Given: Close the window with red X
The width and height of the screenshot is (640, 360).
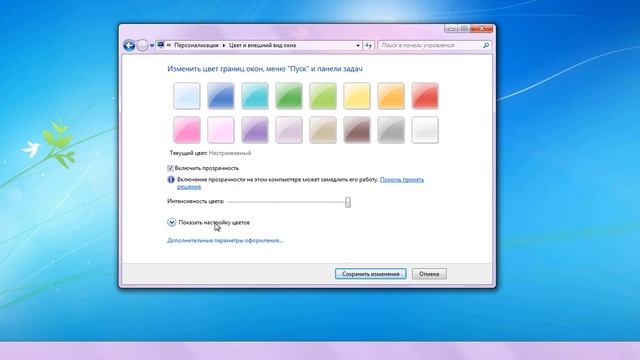Looking at the screenshot, I should pyautogui.click(x=482, y=29).
